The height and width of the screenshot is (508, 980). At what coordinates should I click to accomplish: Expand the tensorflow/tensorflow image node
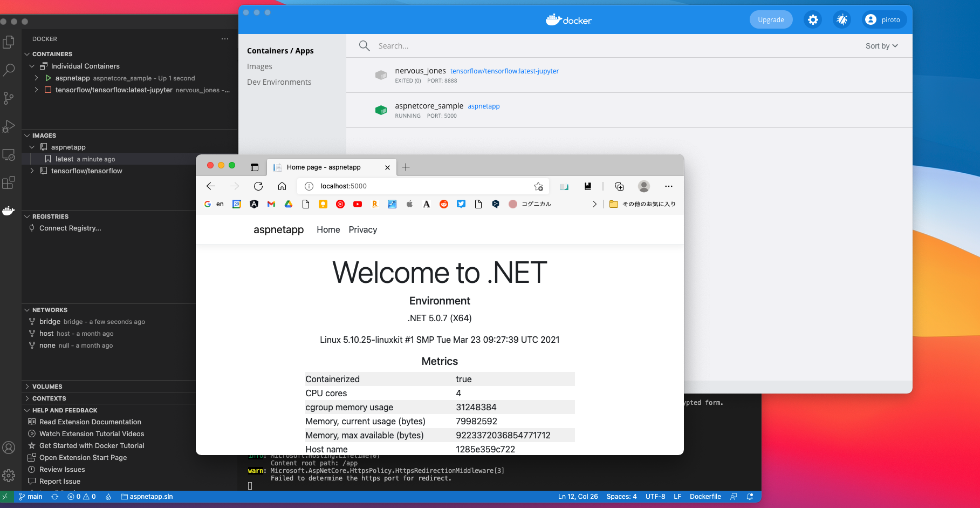point(32,171)
